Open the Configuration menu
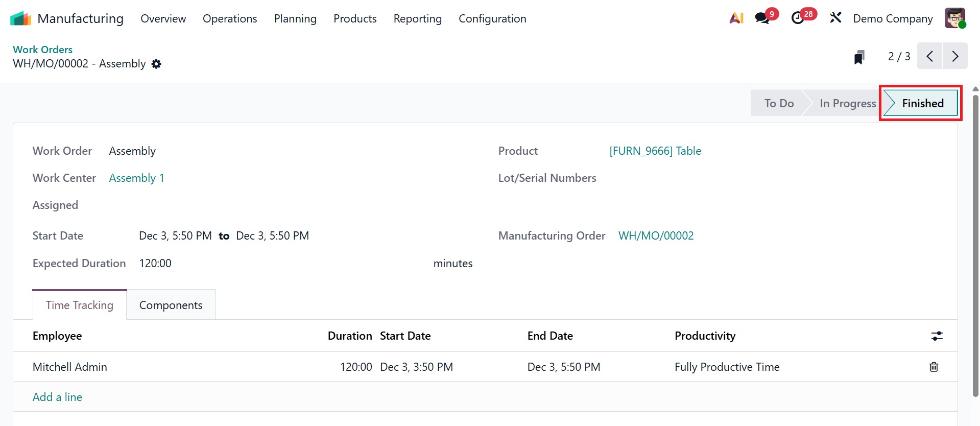 [x=492, y=19]
